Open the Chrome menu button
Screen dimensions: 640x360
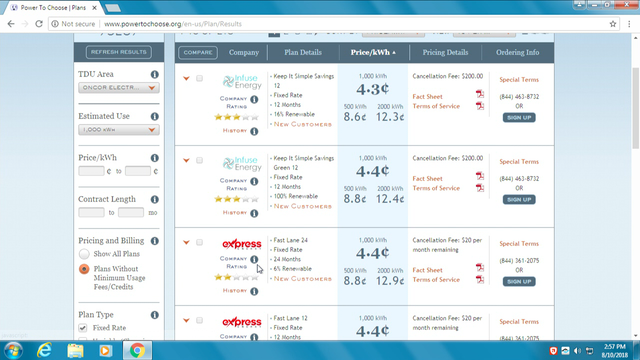point(629,24)
